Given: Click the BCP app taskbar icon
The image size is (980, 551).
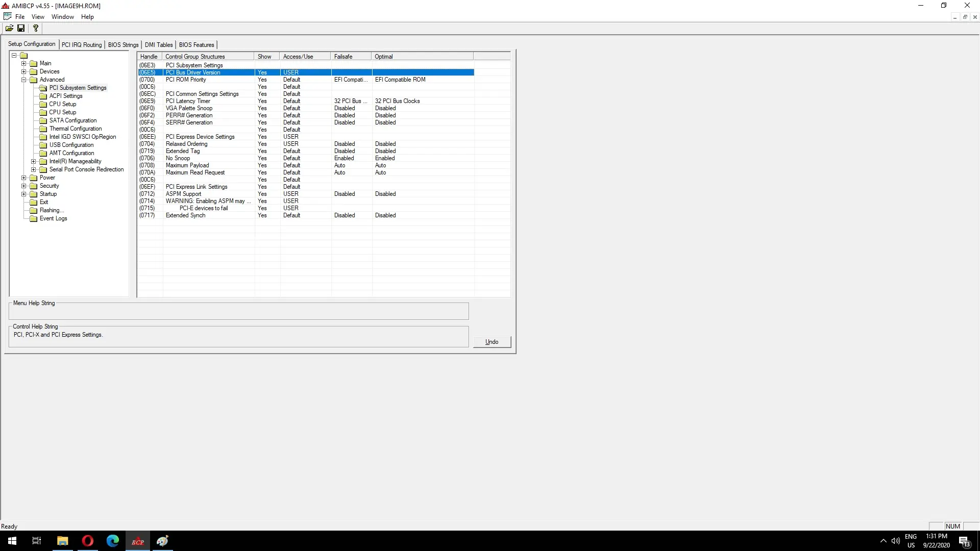Looking at the screenshot, I should (138, 541).
